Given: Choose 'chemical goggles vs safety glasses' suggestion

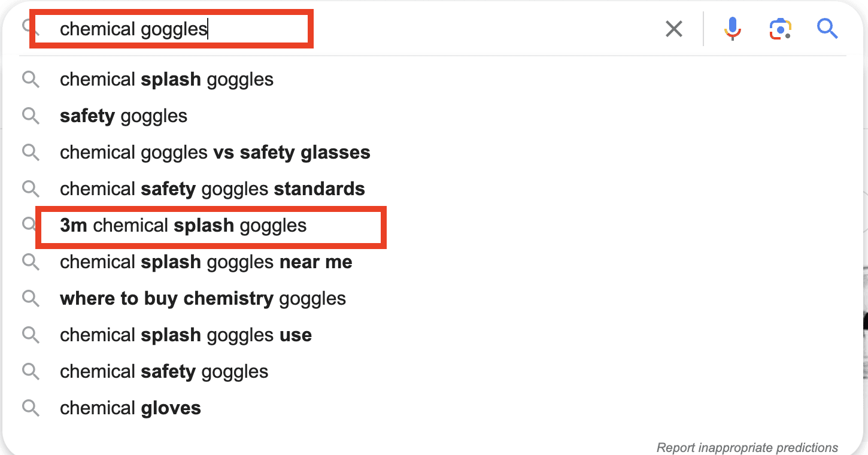Looking at the screenshot, I should [x=214, y=152].
